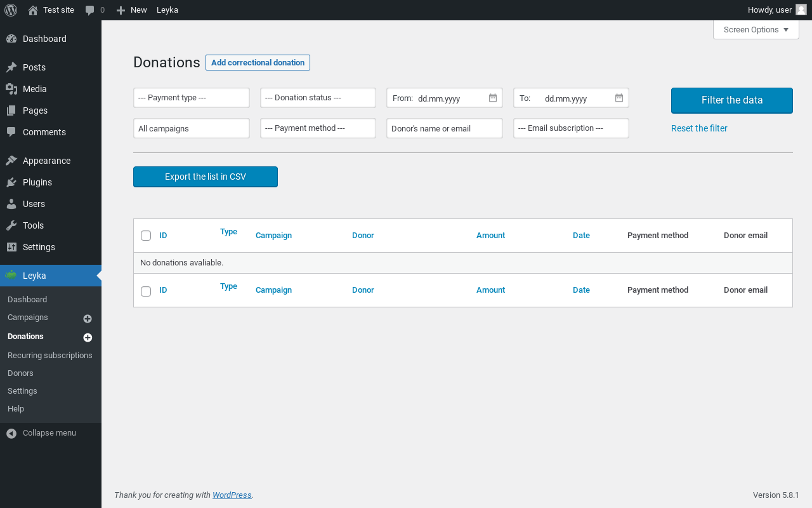This screenshot has height=508, width=812.
Task: Tick the select-all checkbox in table header
Action: click(146, 236)
